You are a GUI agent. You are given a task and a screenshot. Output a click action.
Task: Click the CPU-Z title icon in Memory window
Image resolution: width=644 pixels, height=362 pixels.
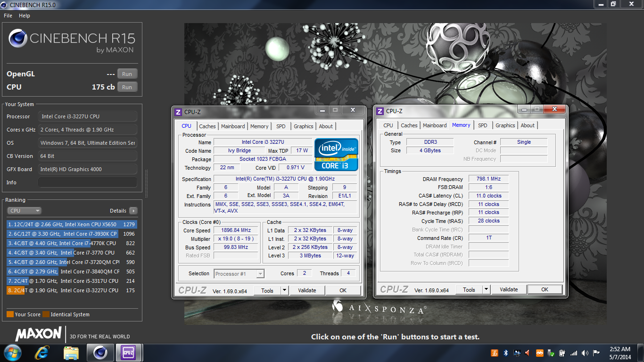point(380,111)
